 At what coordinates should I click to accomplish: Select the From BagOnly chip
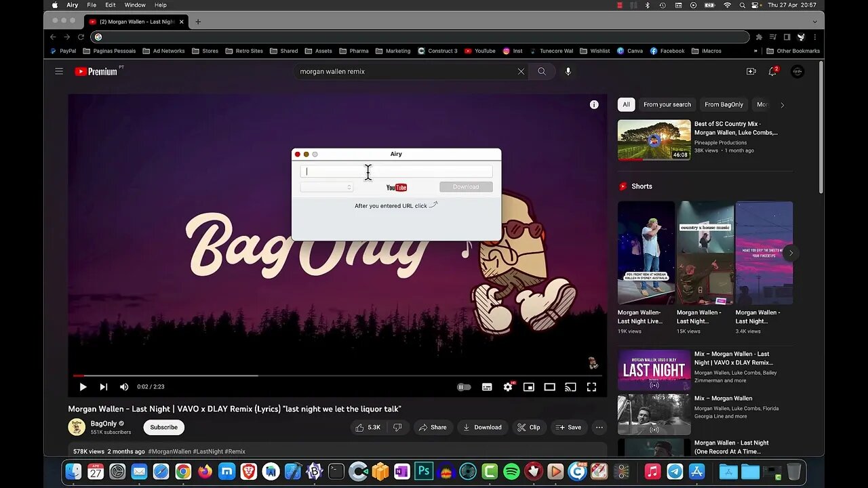(724, 104)
